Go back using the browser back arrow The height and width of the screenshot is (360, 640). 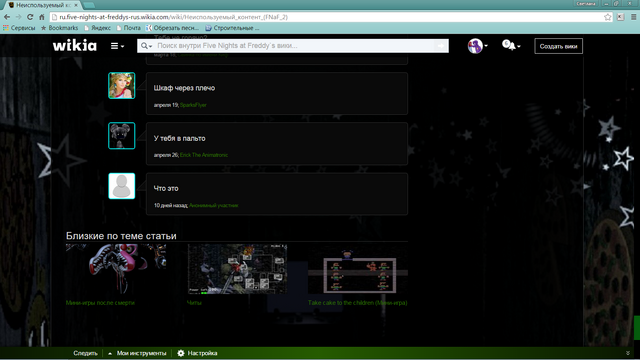pyautogui.click(x=7, y=17)
